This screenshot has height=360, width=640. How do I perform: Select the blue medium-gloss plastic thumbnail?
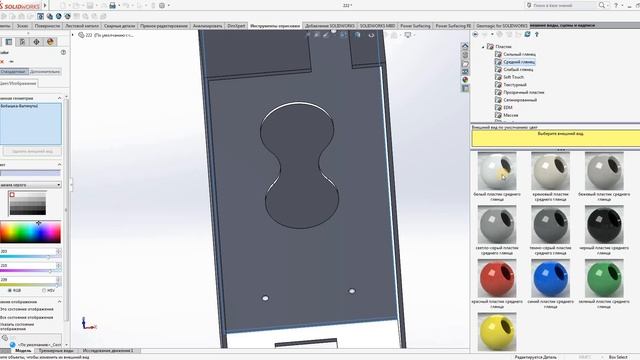pyautogui.click(x=550, y=279)
